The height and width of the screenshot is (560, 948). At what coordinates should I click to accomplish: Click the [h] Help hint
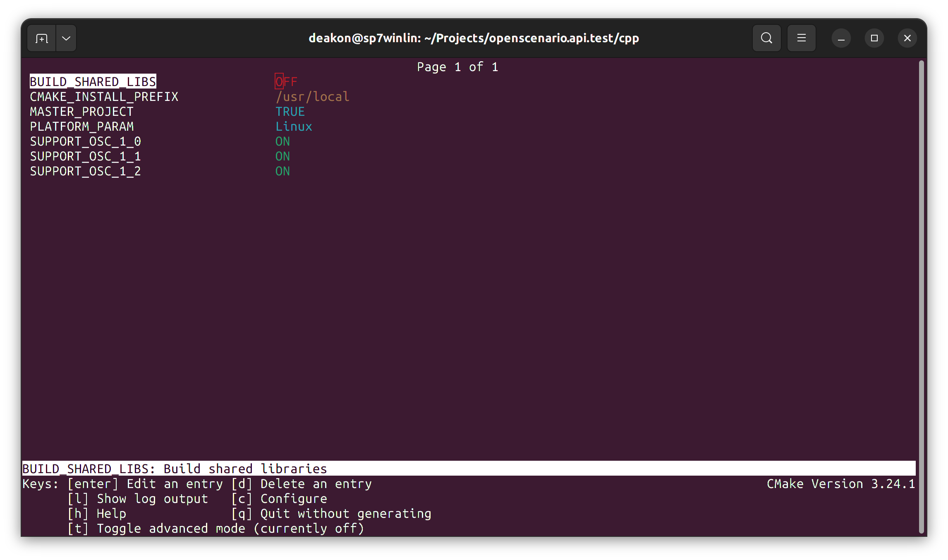tap(97, 513)
